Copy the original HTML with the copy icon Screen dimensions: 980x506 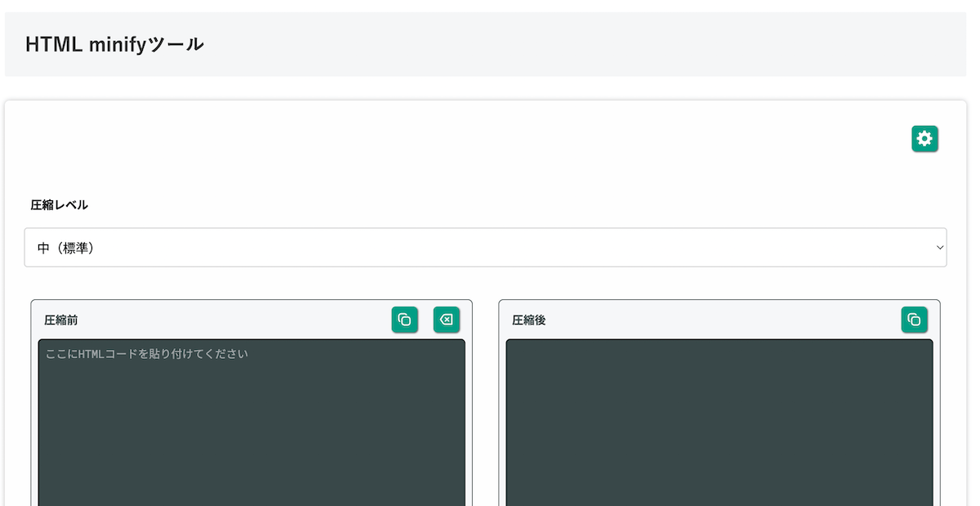coord(405,320)
